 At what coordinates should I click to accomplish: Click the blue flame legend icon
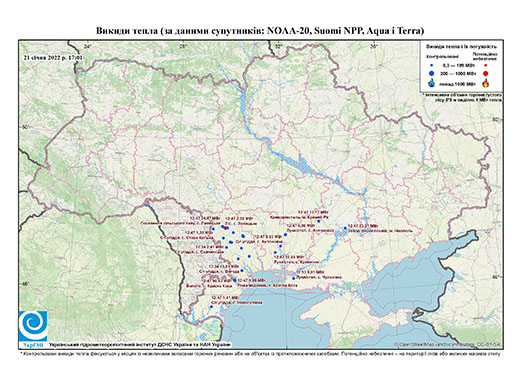pos(432,83)
